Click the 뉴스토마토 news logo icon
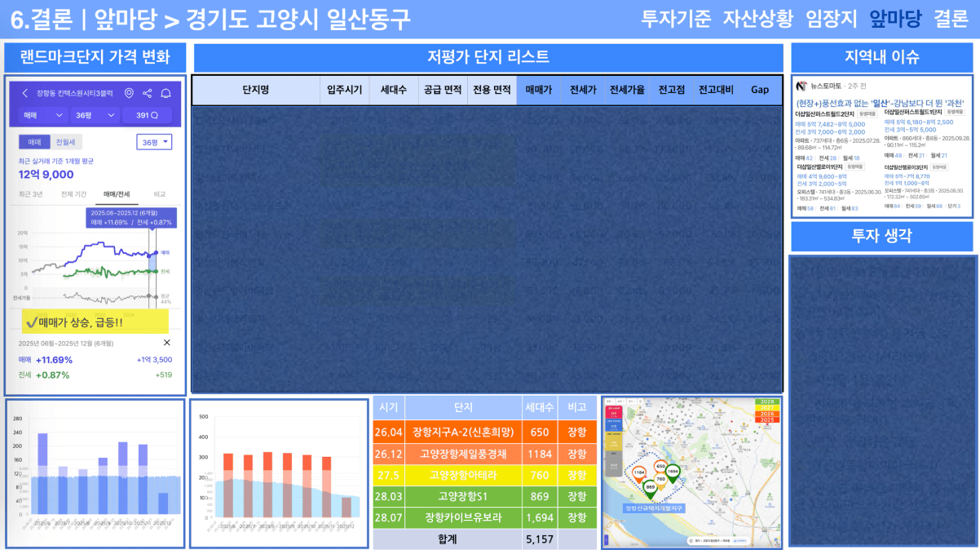The height and width of the screenshot is (550, 980). [x=801, y=86]
